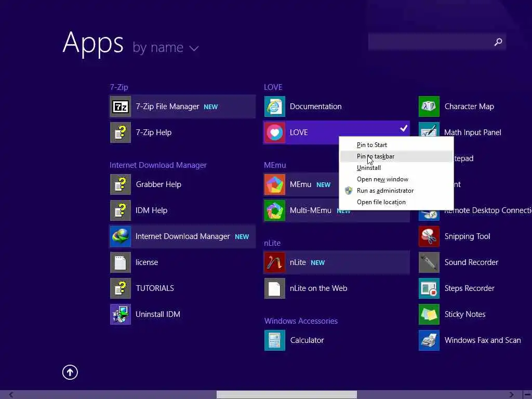Click the up arrow circle to return to Start

pos(70,372)
